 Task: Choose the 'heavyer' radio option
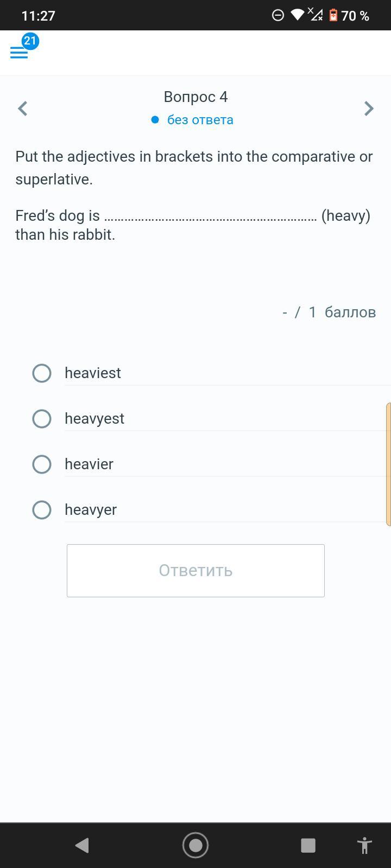[x=42, y=510]
